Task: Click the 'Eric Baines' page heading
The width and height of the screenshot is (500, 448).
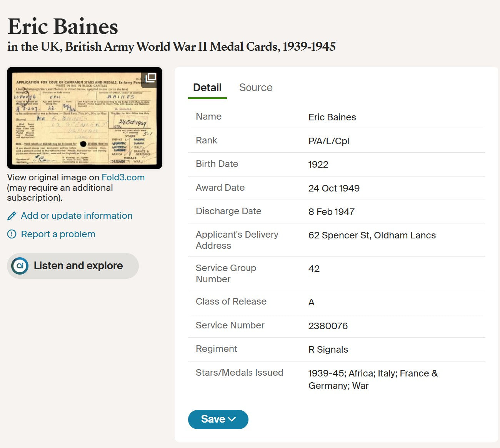Action: point(63,27)
